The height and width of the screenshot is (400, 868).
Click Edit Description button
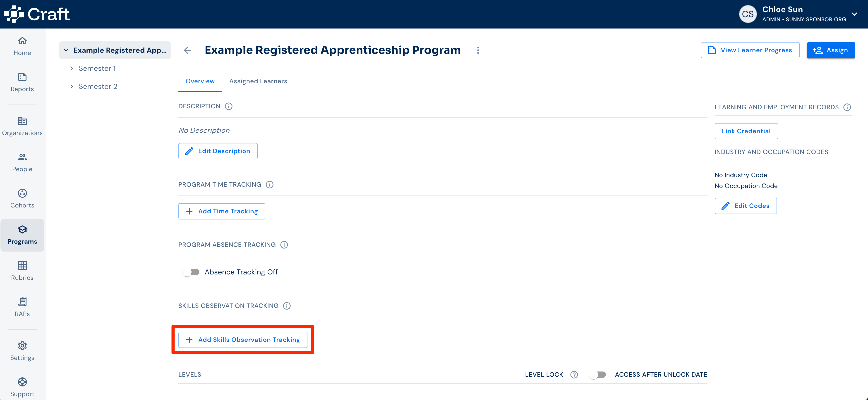coord(218,151)
